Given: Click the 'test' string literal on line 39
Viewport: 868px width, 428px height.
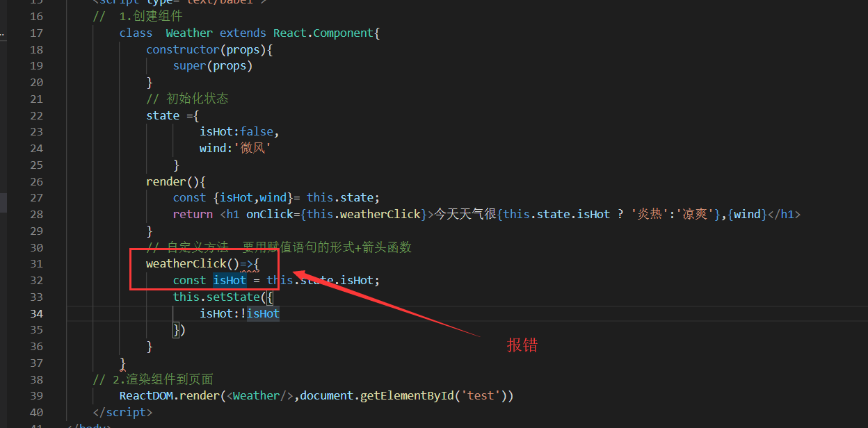Looking at the screenshot, I should tap(481, 395).
